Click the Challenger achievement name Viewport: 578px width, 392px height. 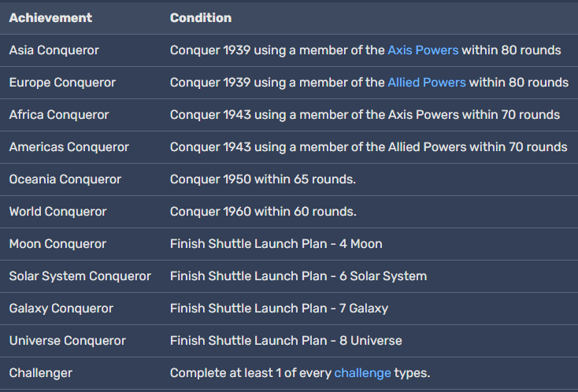(40, 373)
